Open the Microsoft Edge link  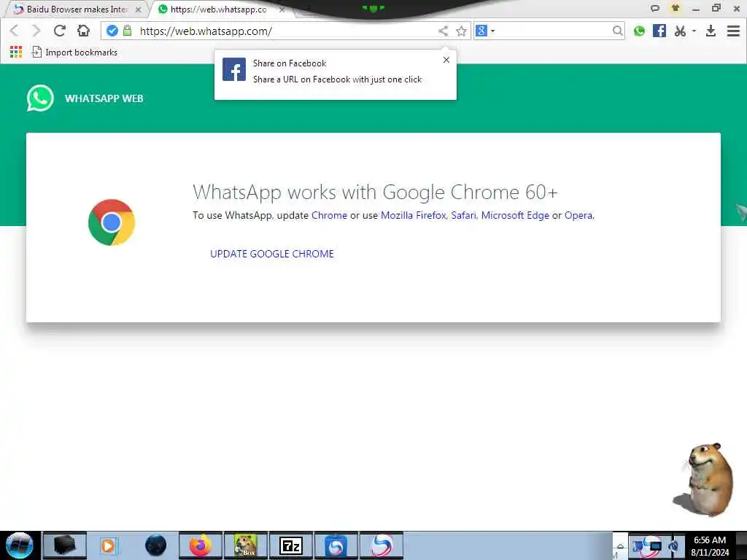coord(515,215)
